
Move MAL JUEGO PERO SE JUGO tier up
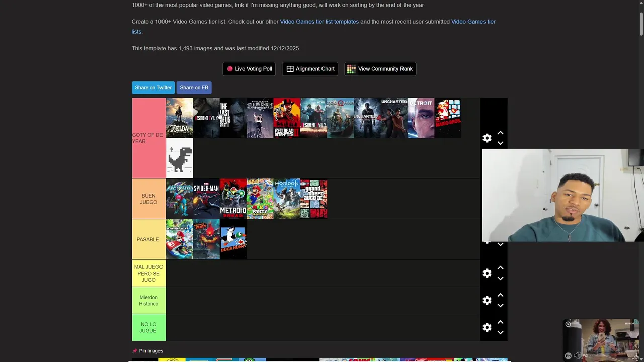(x=500, y=268)
